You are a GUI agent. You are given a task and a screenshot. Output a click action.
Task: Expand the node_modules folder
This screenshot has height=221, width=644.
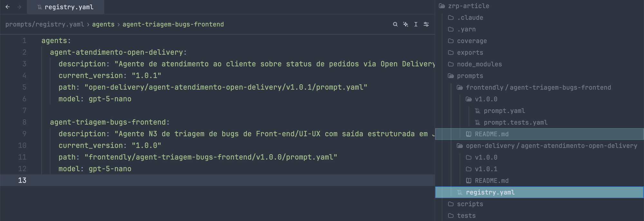point(475,64)
